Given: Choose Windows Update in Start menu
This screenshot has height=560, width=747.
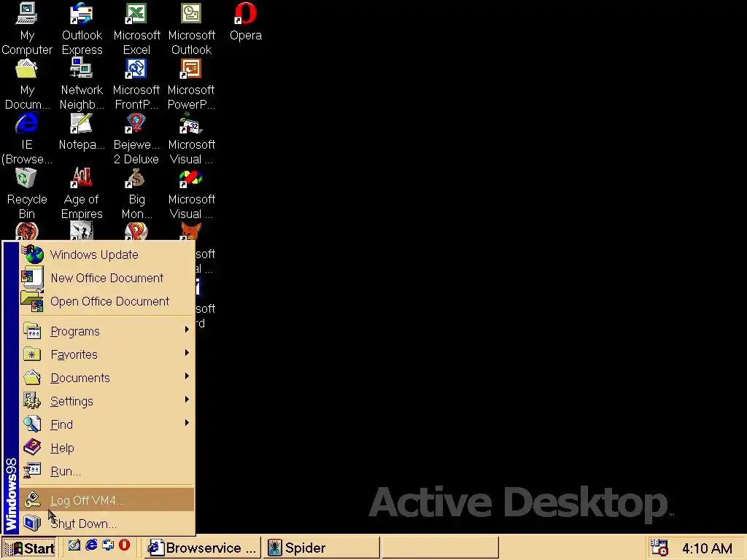Looking at the screenshot, I should 107,254.
